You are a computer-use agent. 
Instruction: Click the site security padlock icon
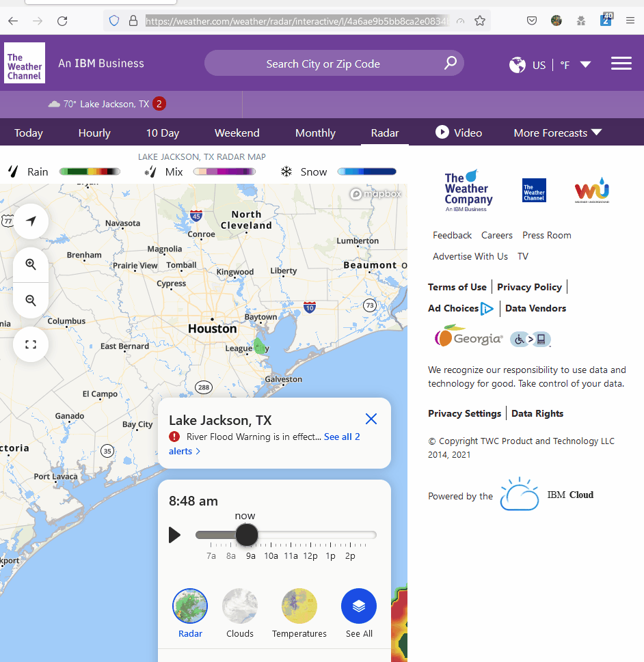[x=133, y=20]
